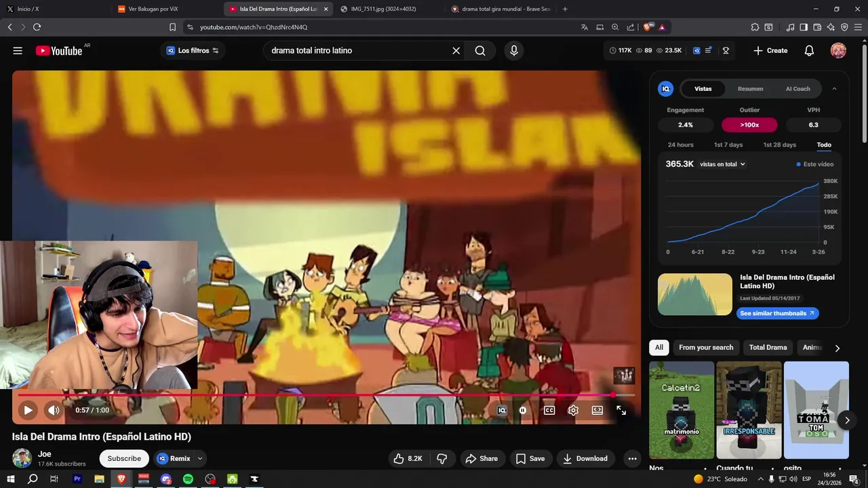This screenshot has height=488, width=868.
Task: Download the video
Action: pyautogui.click(x=585, y=459)
